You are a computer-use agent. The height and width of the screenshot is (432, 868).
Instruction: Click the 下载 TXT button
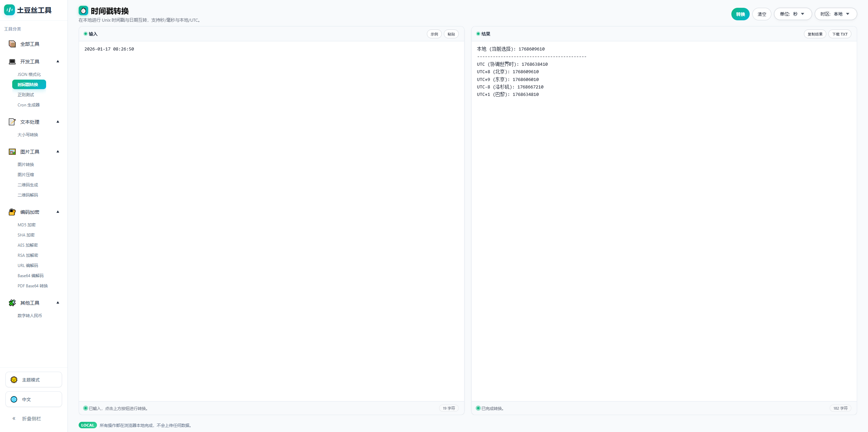point(840,34)
